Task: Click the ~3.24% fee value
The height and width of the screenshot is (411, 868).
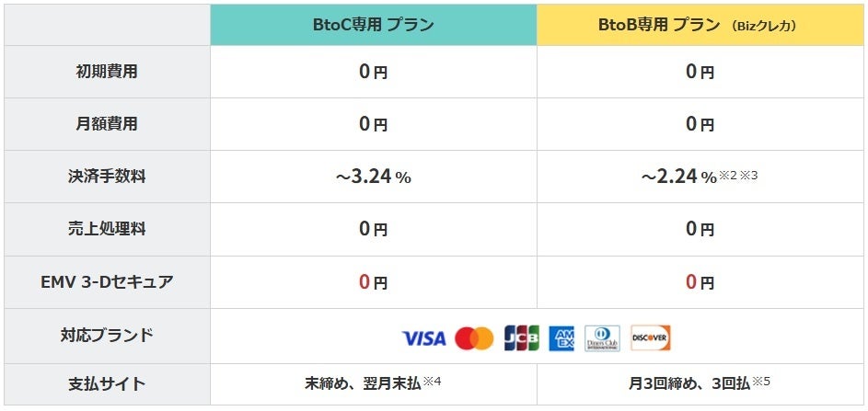Action: point(373,177)
